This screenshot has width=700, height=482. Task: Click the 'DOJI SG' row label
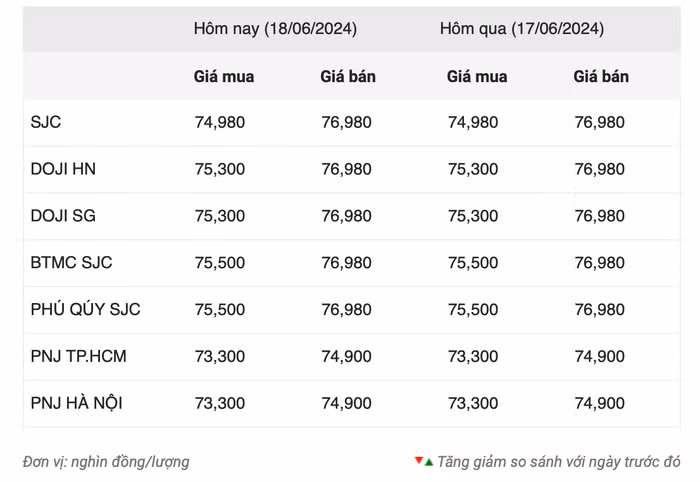click(x=63, y=216)
